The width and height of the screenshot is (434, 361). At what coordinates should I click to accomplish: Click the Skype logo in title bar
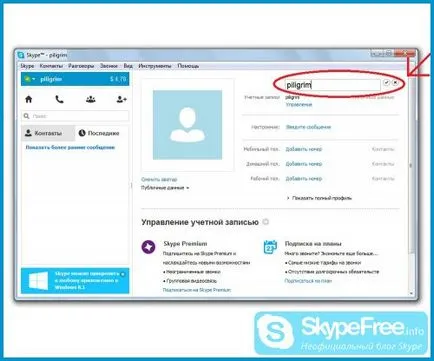pos(21,55)
